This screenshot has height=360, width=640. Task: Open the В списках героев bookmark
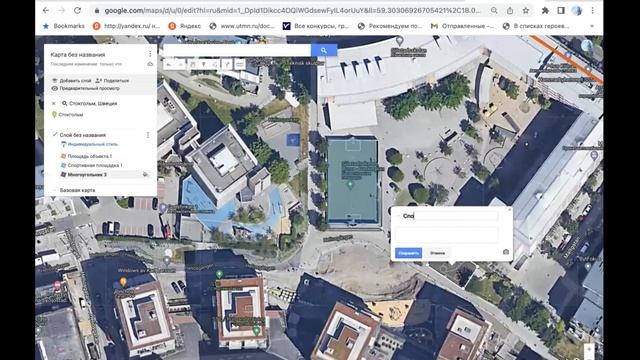tap(536, 26)
